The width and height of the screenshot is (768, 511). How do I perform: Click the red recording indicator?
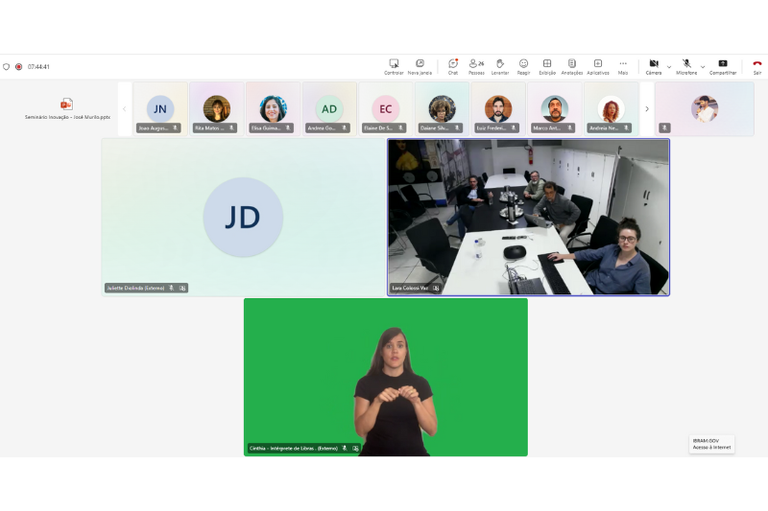(x=19, y=67)
